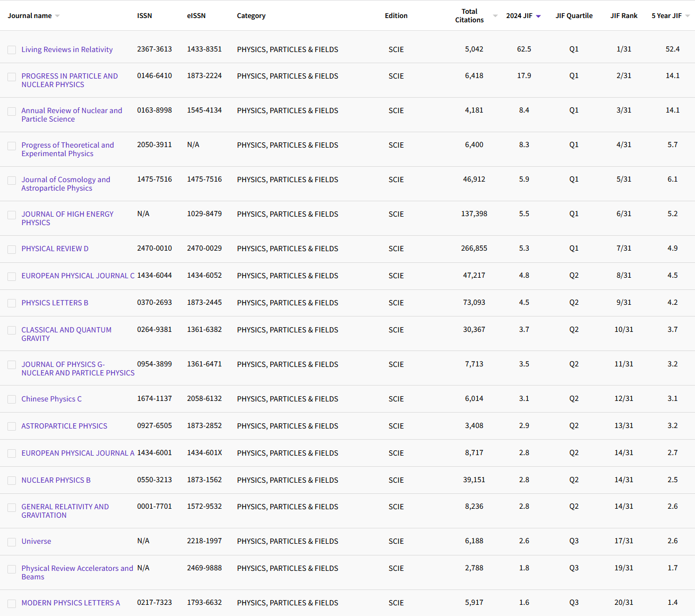This screenshot has height=616, width=695.
Task: Go to the PHYSICS LETTERS B journal page
Action: pyautogui.click(x=55, y=303)
